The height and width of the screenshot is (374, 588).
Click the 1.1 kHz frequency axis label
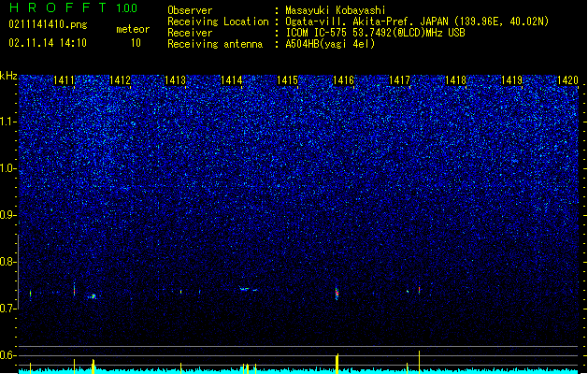(x=7, y=122)
